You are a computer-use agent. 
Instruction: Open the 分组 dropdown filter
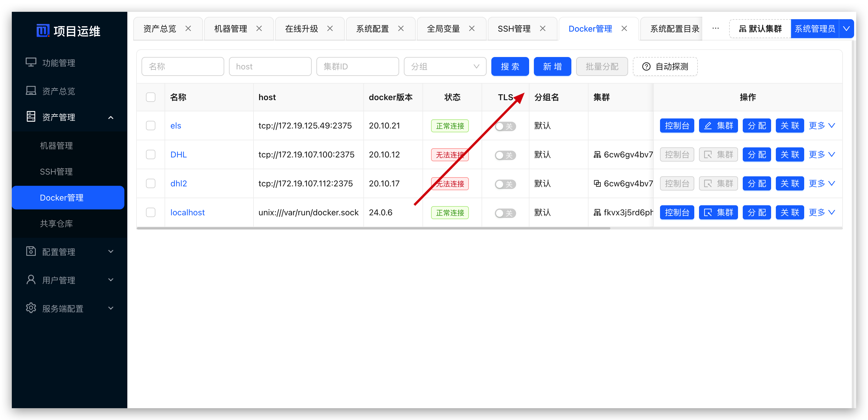[445, 67]
